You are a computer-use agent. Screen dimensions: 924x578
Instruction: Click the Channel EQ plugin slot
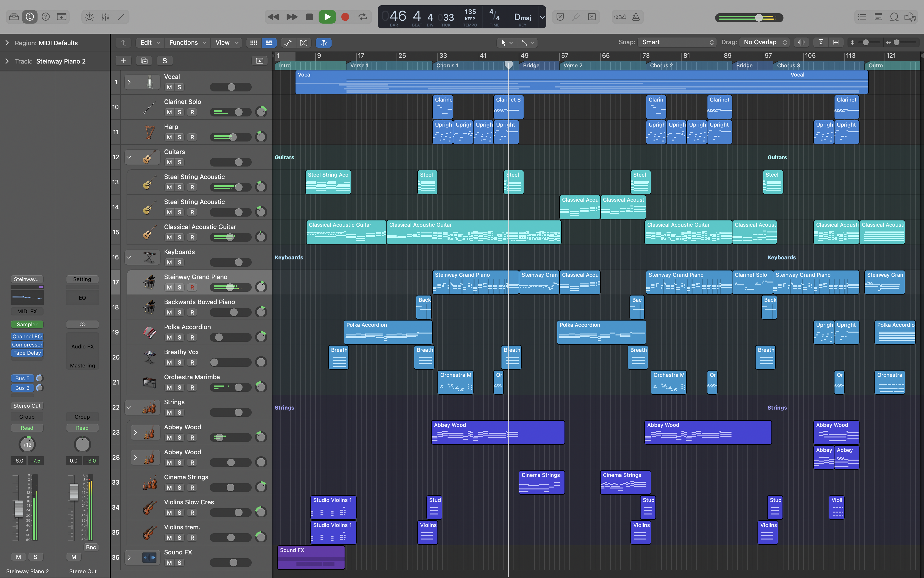27,336
